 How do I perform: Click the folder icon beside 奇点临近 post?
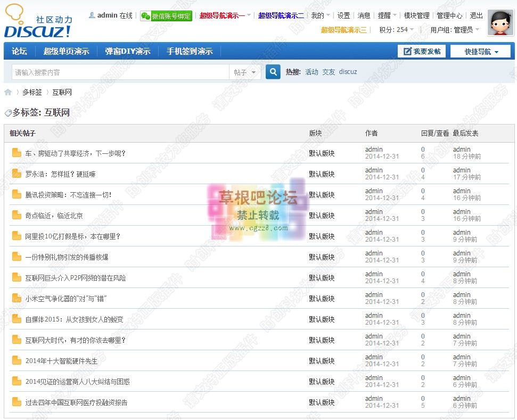[15, 215]
